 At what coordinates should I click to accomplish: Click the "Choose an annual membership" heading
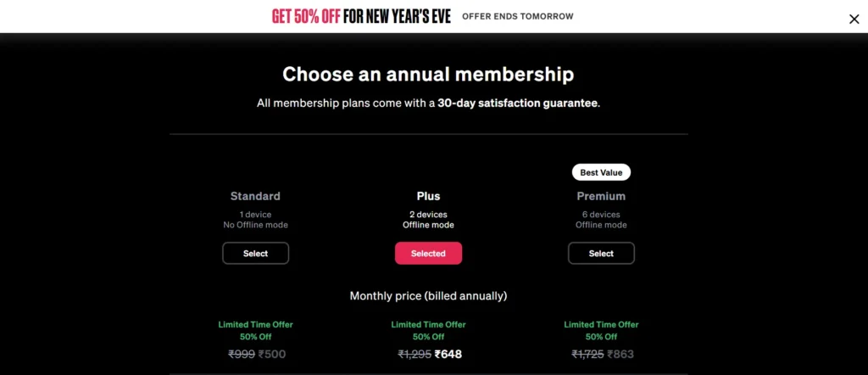(428, 74)
